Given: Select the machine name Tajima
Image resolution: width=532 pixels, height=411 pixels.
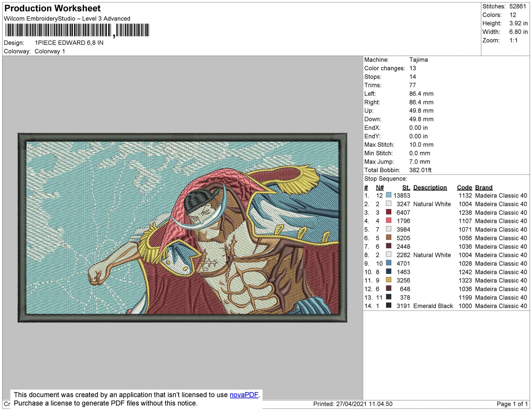Looking at the screenshot, I should [419, 60].
